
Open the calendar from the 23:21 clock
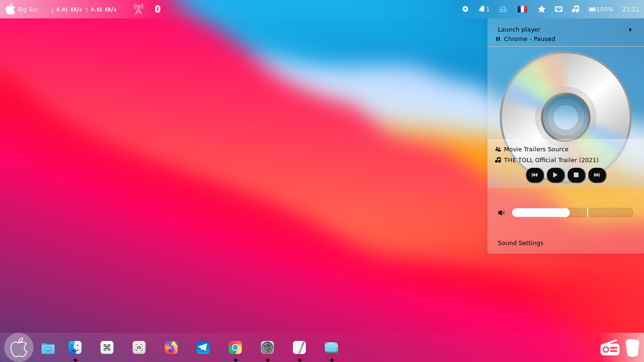point(631,9)
